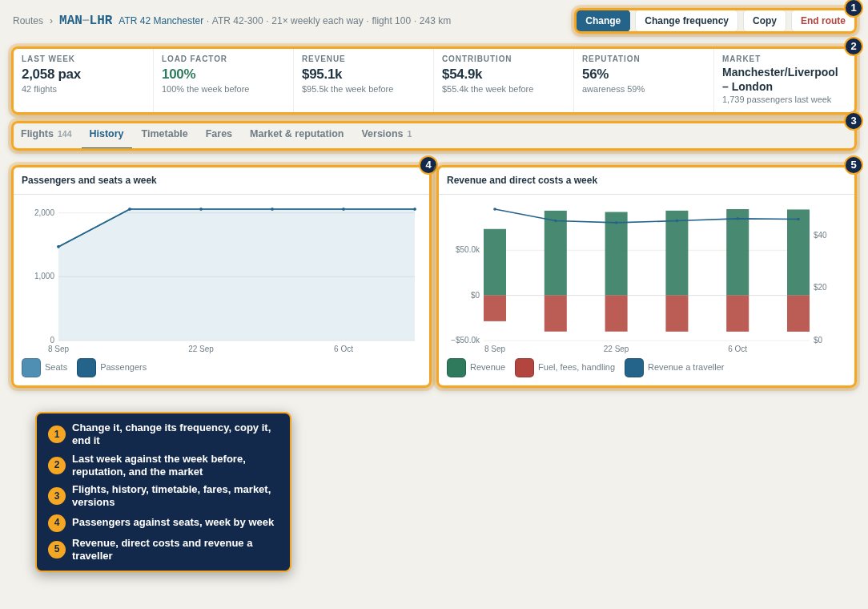The width and height of the screenshot is (868, 609).
Task: Click the "42 flights" subtext
Action: point(38,89)
